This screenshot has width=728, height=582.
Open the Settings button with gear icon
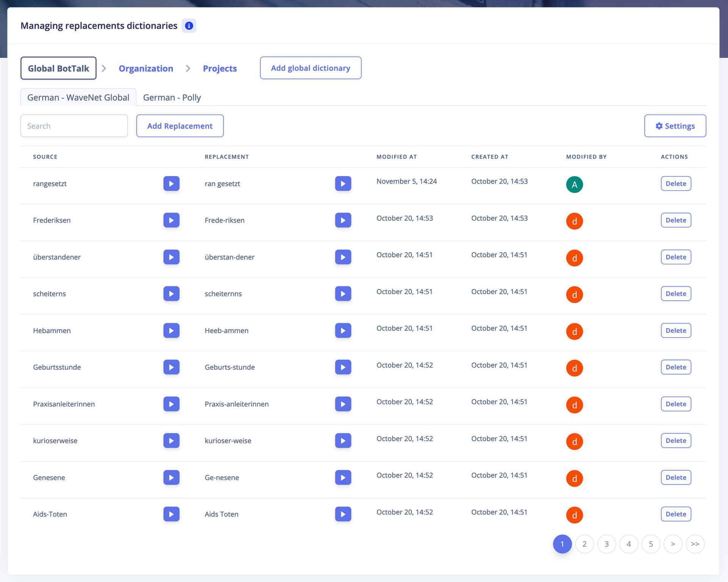675,126
